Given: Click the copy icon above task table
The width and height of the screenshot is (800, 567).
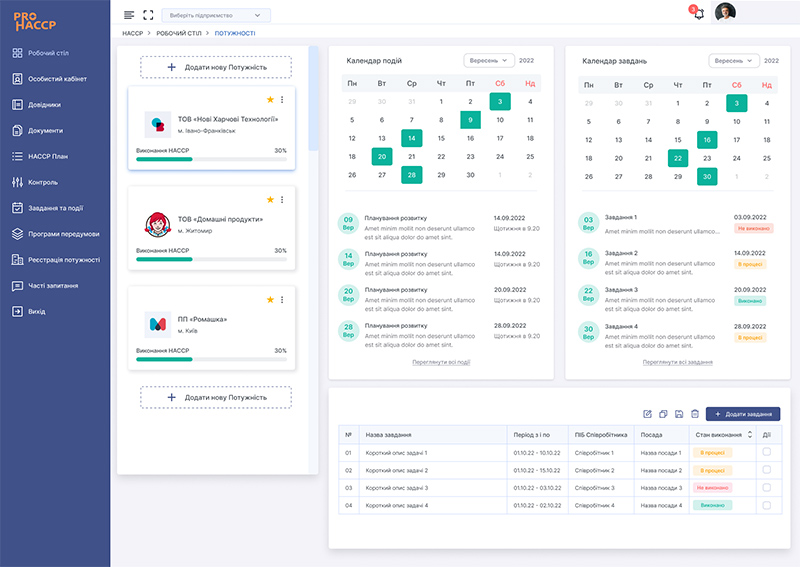Looking at the screenshot, I should [x=663, y=414].
